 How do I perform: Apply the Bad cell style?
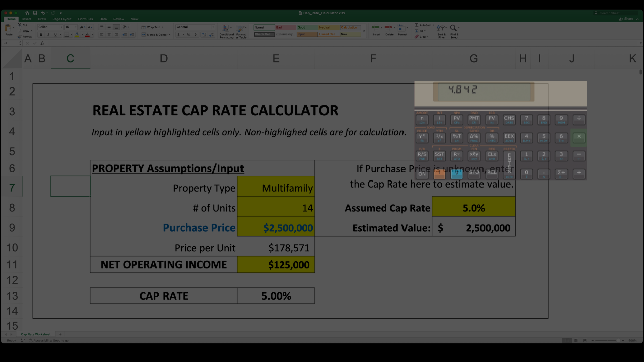click(x=285, y=27)
